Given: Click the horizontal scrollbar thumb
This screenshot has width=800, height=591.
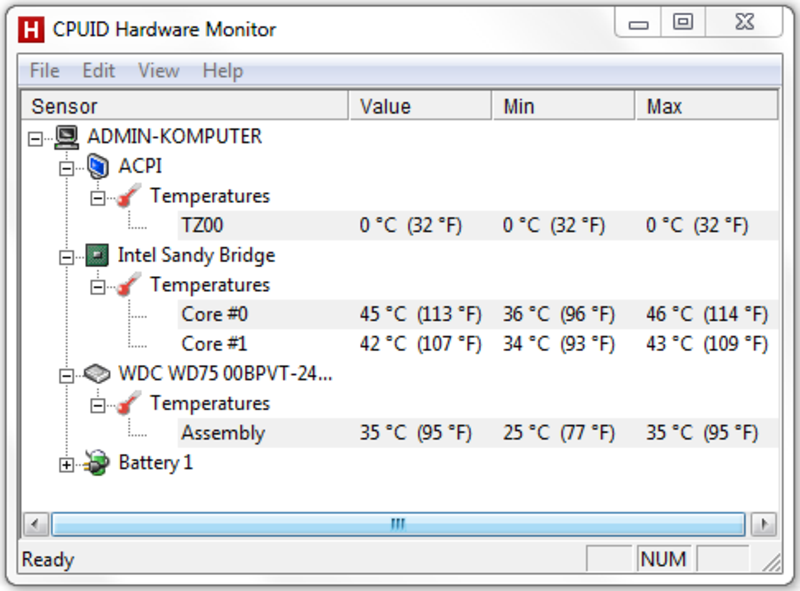Looking at the screenshot, I should pos(398,524).
